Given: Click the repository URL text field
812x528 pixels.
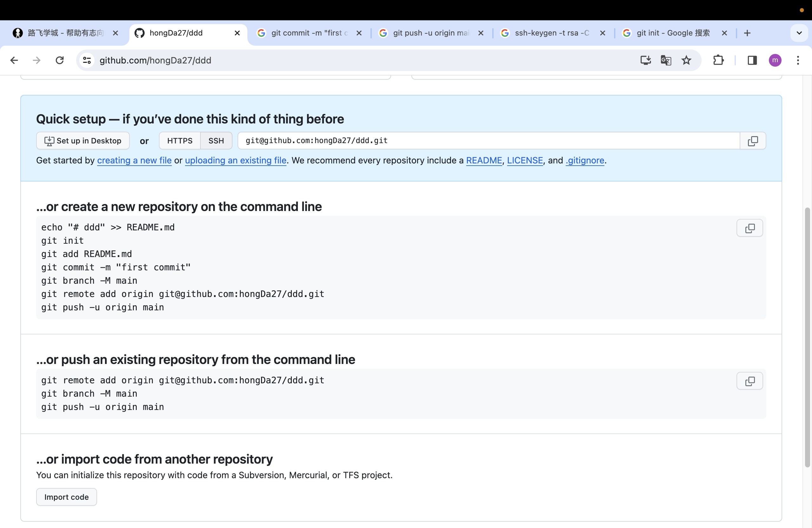Looking at the screenshot, I should point(488,141).
